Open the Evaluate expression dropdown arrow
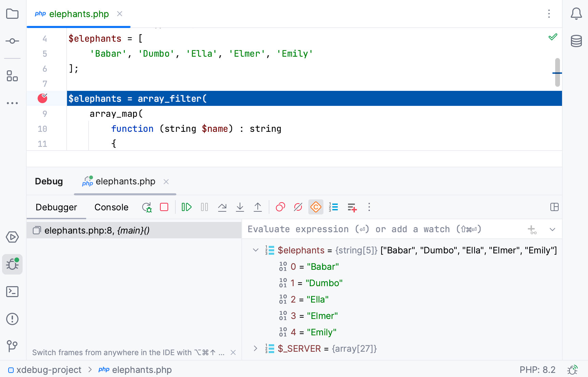The image size is (588, 377). pyautogui.click(x=552, y=229)
